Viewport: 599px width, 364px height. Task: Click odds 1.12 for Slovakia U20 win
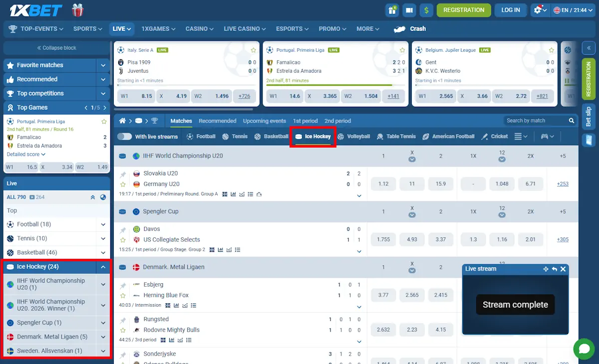pos(383,183)
